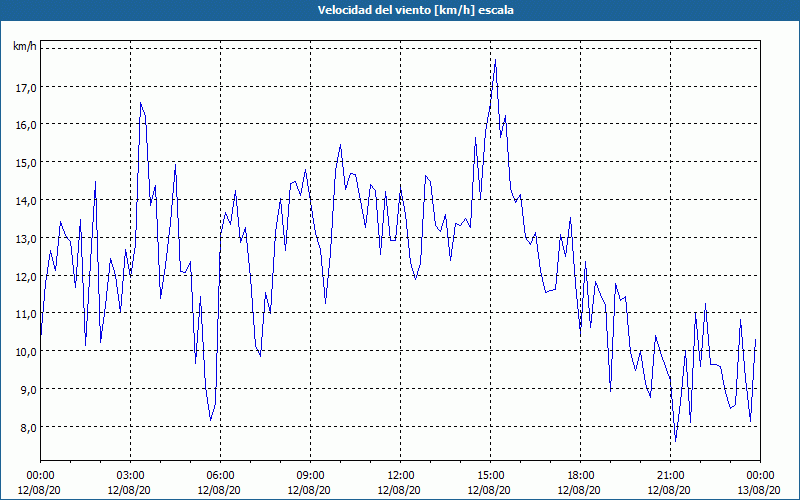Click the highest wind peak just after 15:00

(495, 60)
